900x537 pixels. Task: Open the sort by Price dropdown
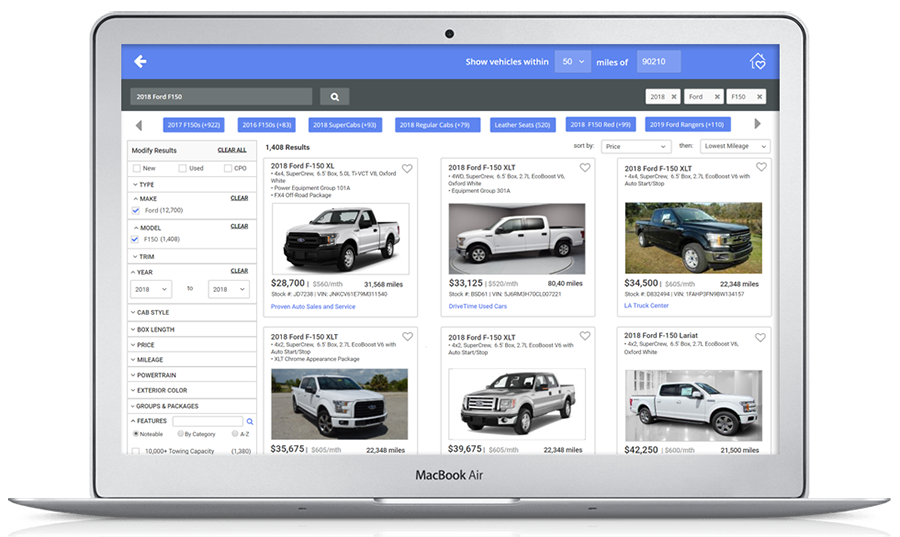coord(636,146)
